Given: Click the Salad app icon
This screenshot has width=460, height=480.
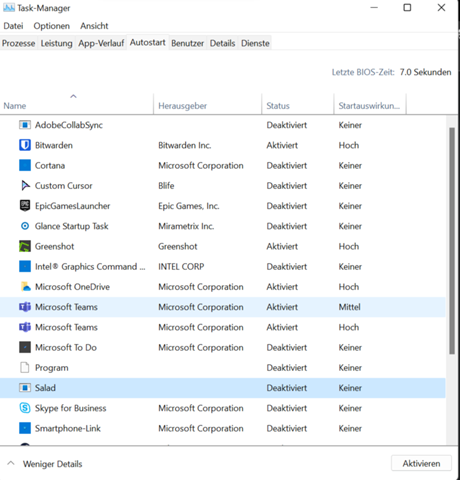Looking at the screenshot, I should [x=25, y=388].
